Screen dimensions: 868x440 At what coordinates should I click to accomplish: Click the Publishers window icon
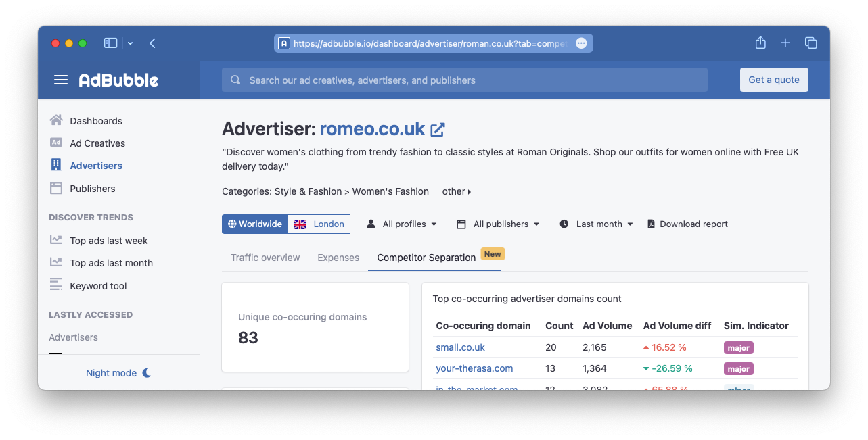point(56,188)
